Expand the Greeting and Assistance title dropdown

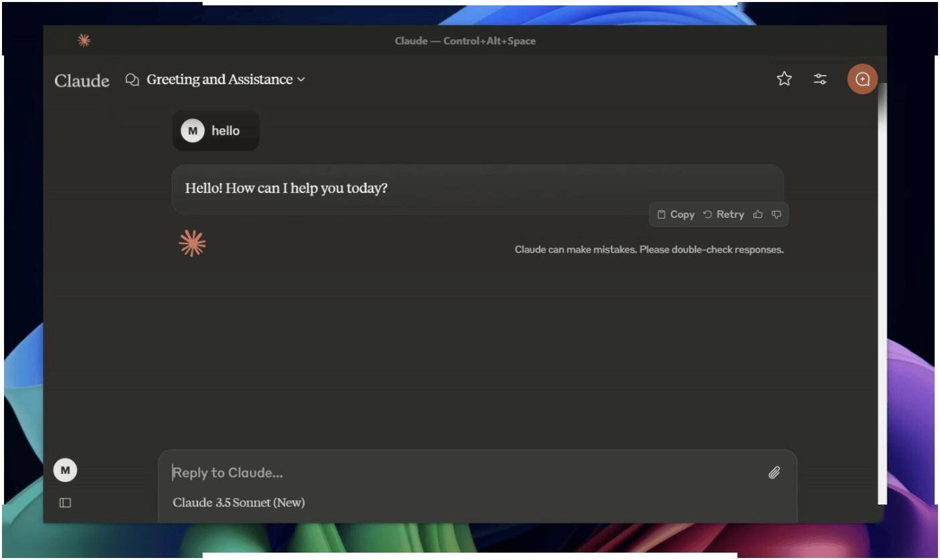(x=225, y=80)
